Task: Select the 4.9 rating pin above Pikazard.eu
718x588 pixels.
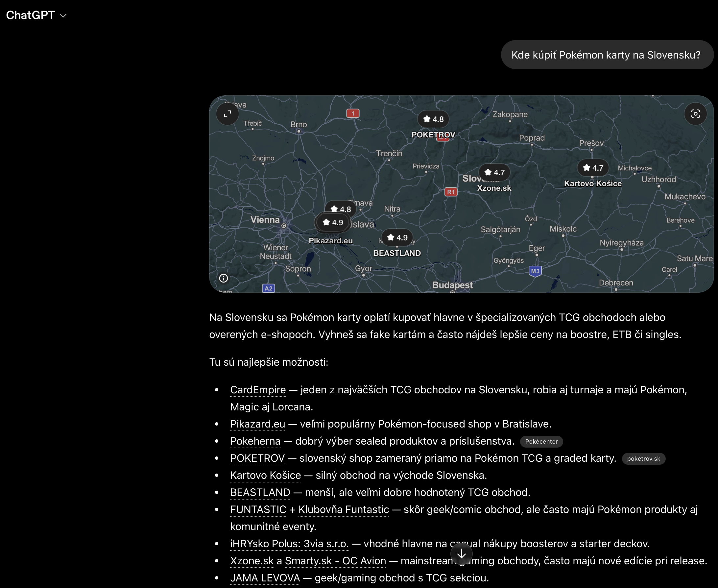Action: pos(332,222)
